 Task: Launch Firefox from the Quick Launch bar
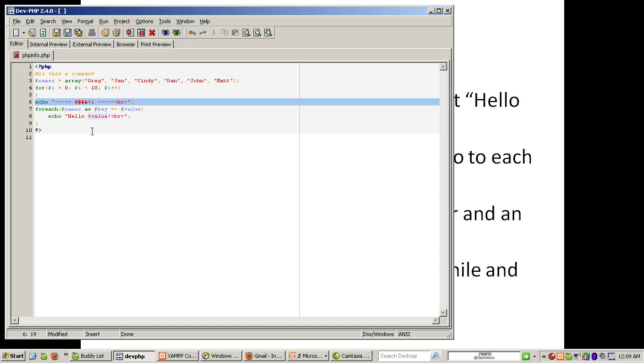click(54, 356)
